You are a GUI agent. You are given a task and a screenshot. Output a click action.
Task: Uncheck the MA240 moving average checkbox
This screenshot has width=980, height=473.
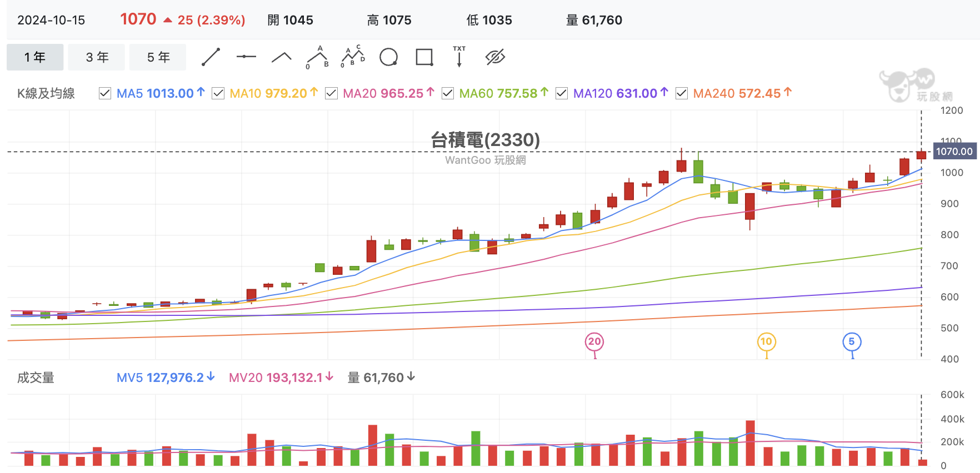click(x=682, y=93)
